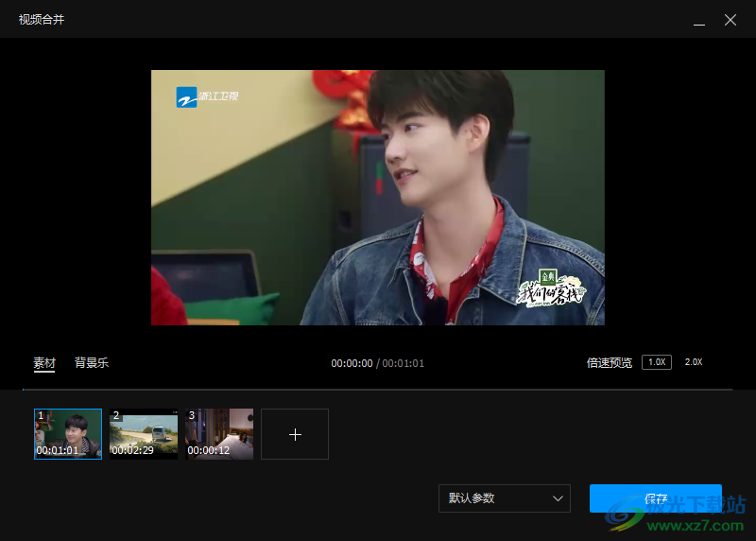Select clip 1 thumbnail 00:01:01
This screenshot has height=541, width=756.
68,434
